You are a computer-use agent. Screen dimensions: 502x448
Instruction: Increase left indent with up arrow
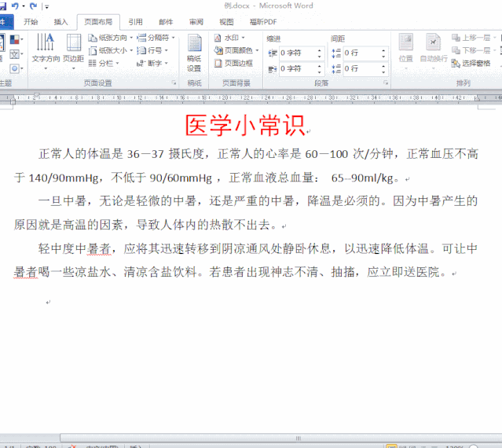[x=319, y=50]
